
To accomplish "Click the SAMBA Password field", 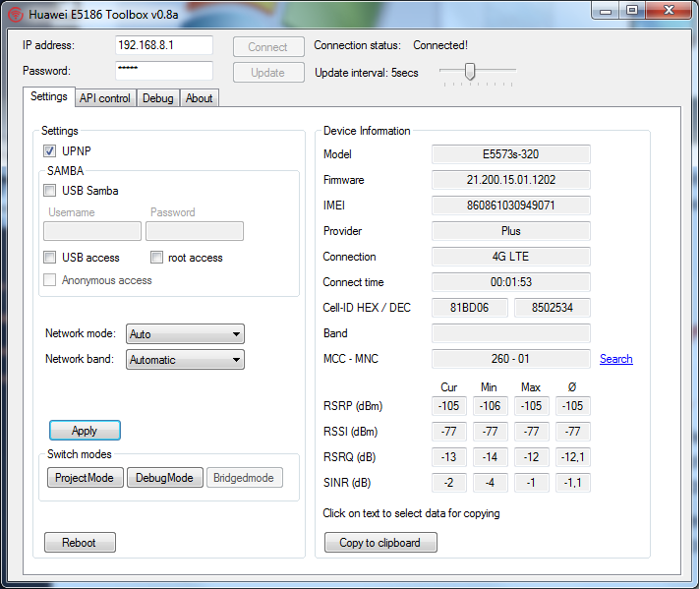I will coord(195,231).
